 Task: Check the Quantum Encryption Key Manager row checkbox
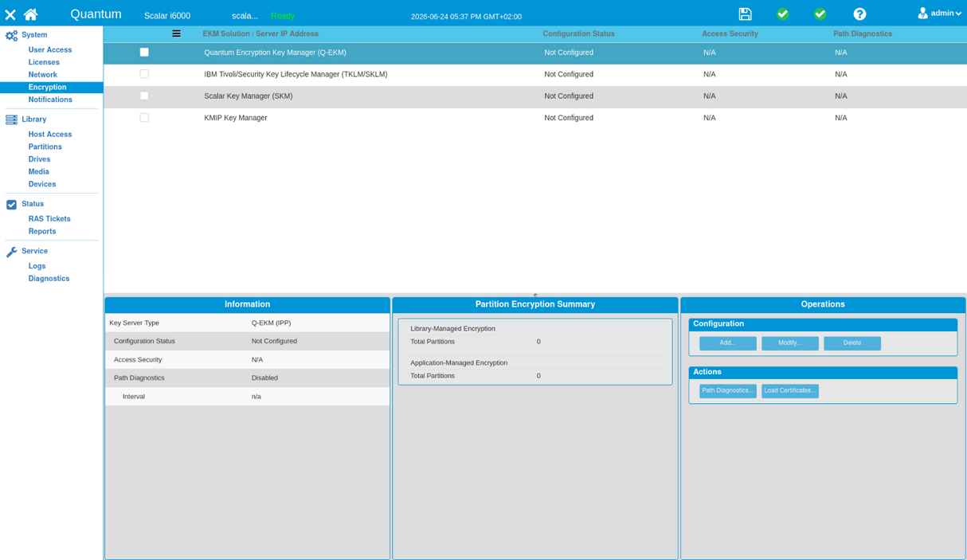pyautogui.click(x=144, y=52)
